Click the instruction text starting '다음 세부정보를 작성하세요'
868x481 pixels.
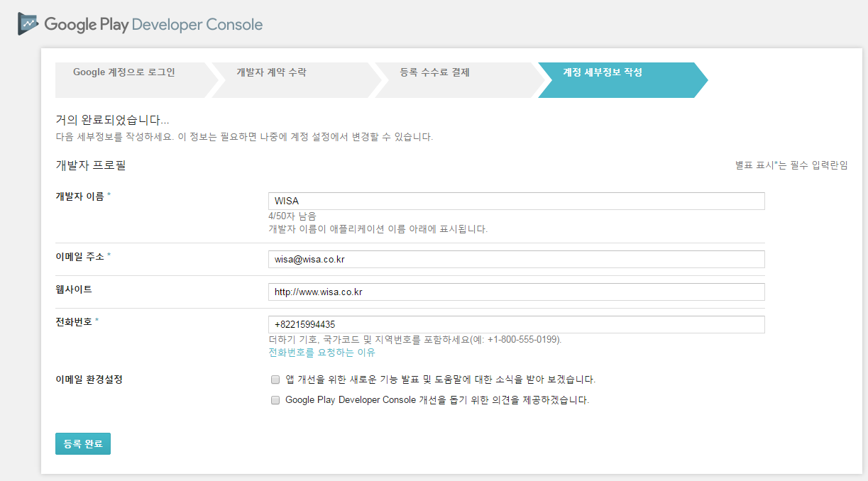pyautogui.click(x=244, y=136)
